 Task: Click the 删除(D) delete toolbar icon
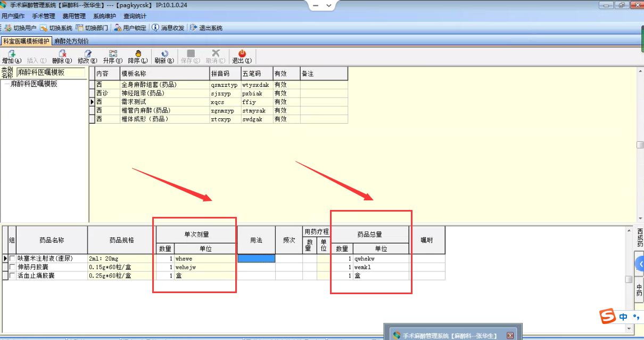coord(62,53)
